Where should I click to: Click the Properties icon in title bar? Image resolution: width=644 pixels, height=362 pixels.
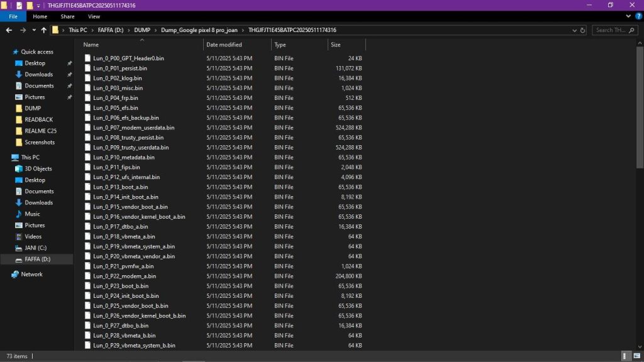point(19,5)
